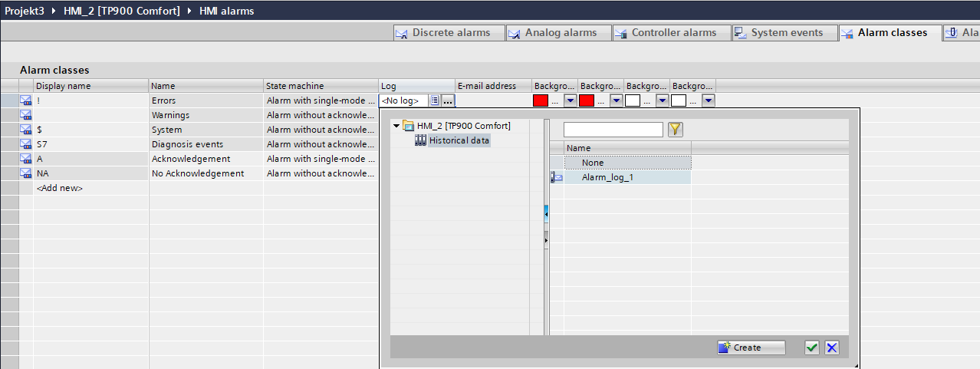Screen dimensions: 980x369
Task: Click the first white background color swatch
Action: [x=633, y=100]
